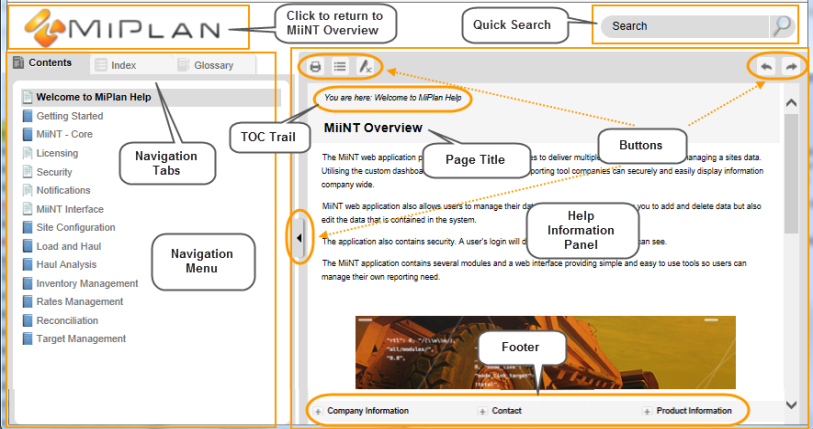Click the book icon beside Rates Management
This screenshot has width=813, height=429.
point(27,301)
